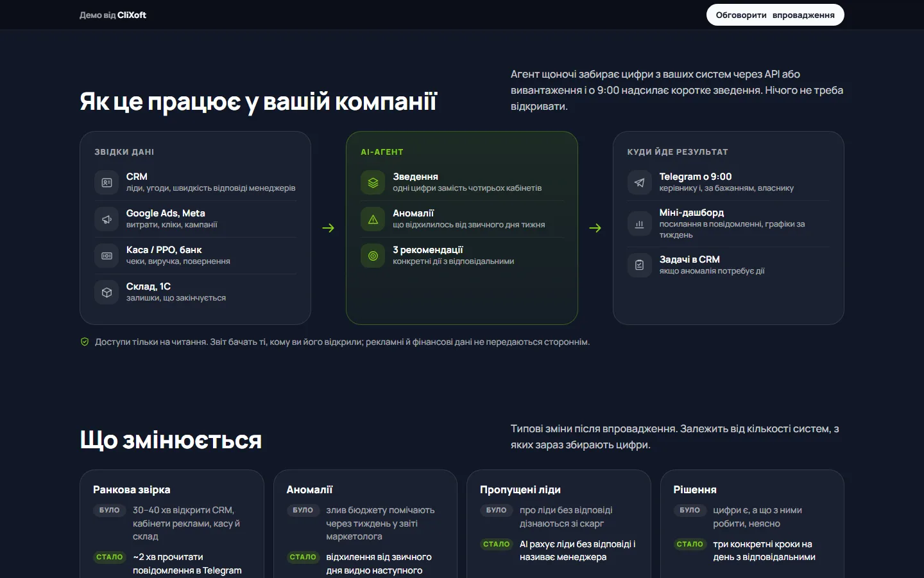Click the target icon beside 3 рекомендації

[373, 256]
